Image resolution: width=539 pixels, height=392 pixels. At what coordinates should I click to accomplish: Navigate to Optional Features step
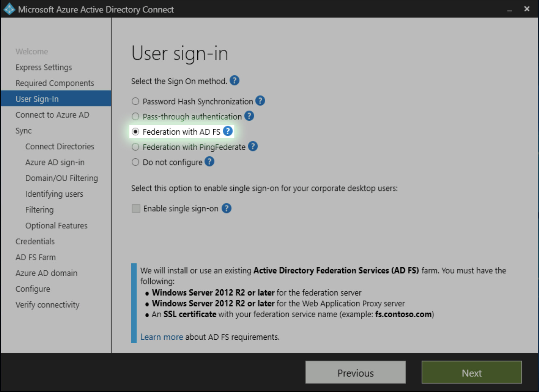coord(56,225)
